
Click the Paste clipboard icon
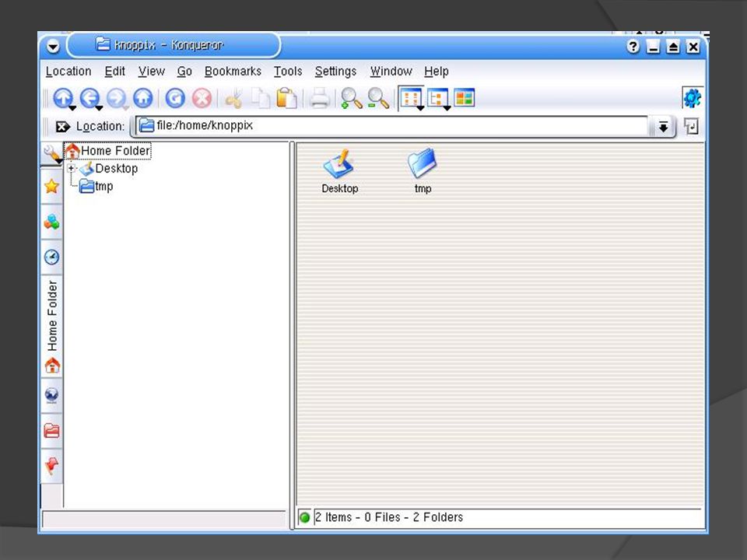[x=287, y=98]
